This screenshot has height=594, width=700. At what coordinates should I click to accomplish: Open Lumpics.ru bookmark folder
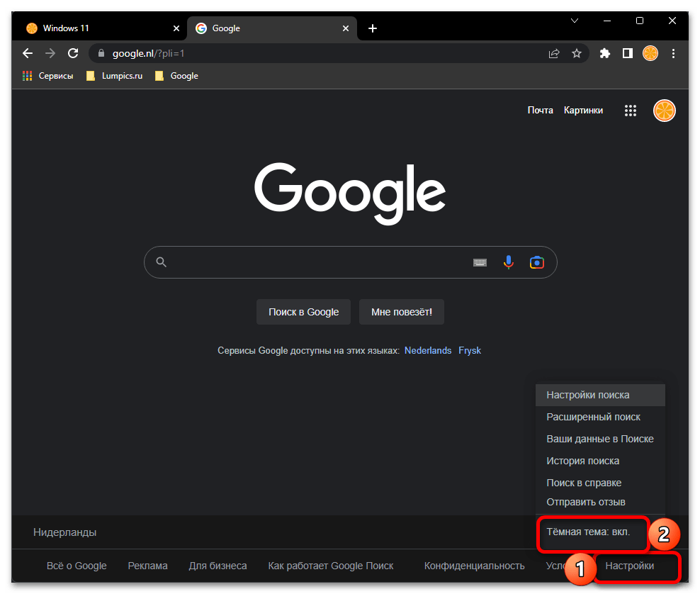114,76
